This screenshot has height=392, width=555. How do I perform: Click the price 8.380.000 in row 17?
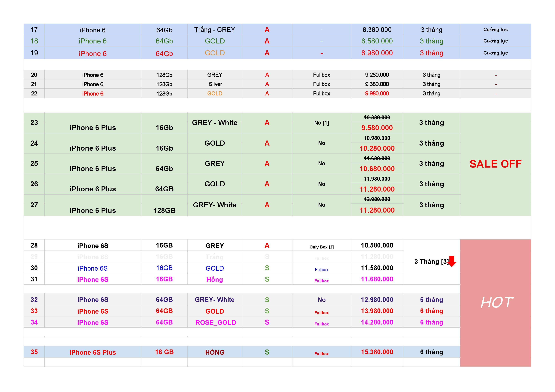pyautogui.click(x=377, y=30)
